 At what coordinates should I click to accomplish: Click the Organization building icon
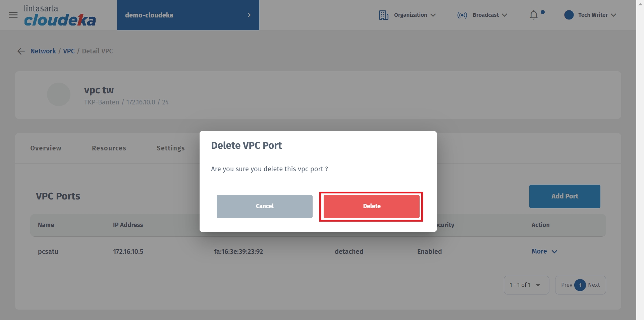pyautogui.click(x=383, y=15)
